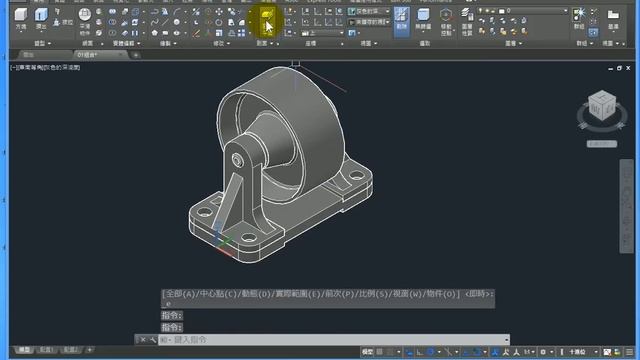The image size is (640, 360).
Task: Open the Move Gizmo (移動控點) tool
Action: (x=446, y=22)
